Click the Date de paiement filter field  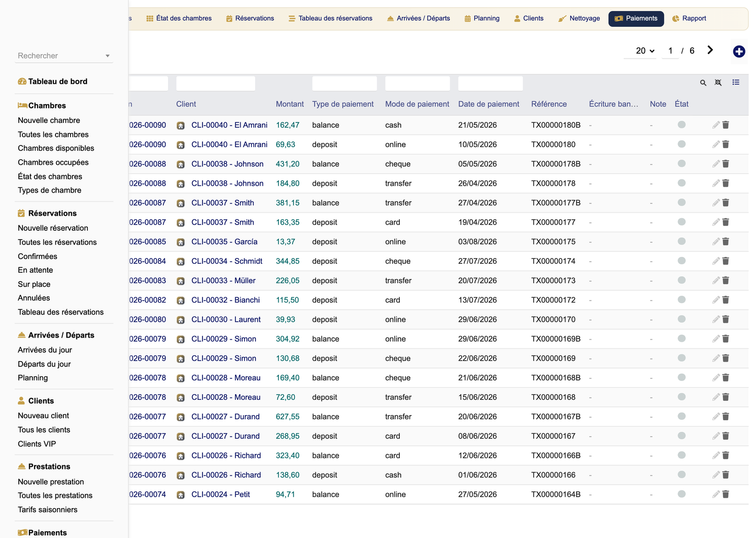pos(490,83)
